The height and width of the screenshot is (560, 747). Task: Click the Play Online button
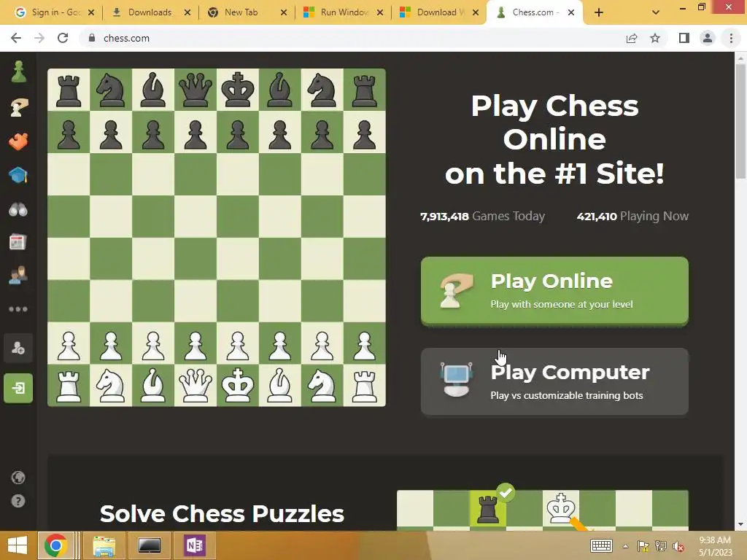(x=554, y=291)
